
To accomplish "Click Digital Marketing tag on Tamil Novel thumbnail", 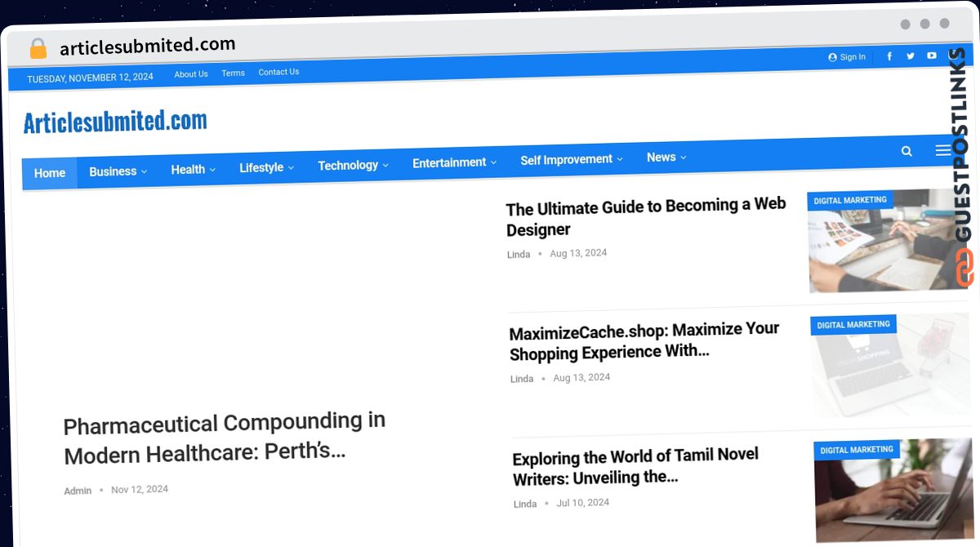I will [x=857, y=450].
